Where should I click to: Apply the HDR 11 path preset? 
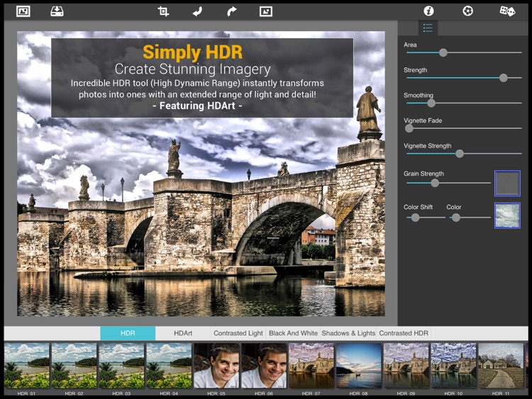click(x=501, y=366)
